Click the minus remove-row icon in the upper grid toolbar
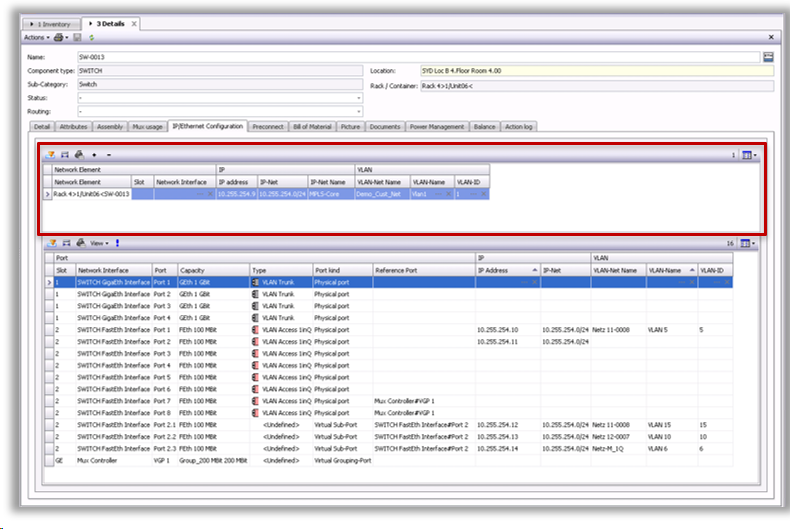 pyautogui.click(x=109, y=155)
